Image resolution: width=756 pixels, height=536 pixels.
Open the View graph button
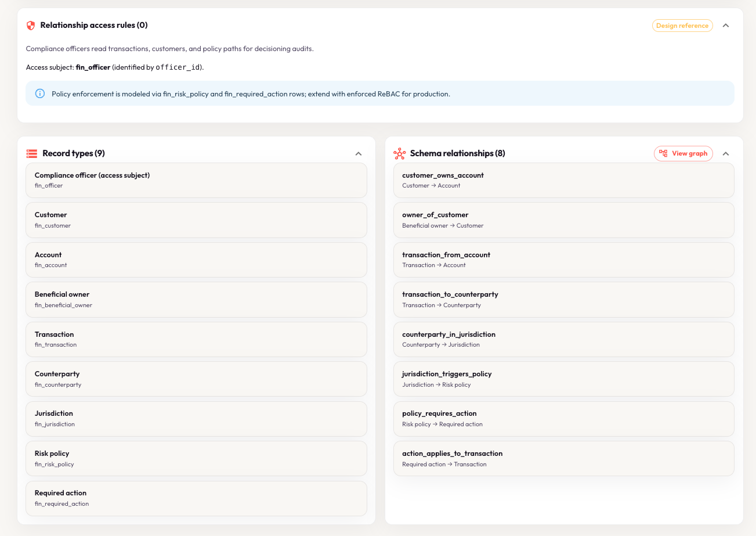click(683, 153)
